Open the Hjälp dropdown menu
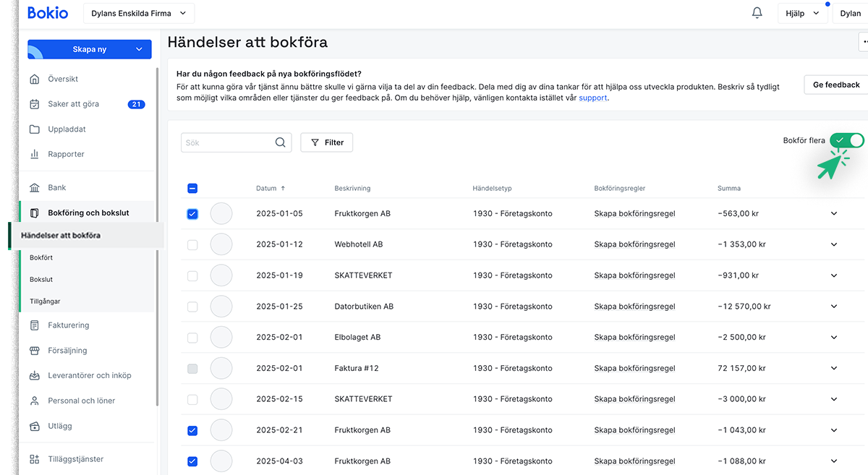The height and width of the screenshot is (475, 868). click(x=802, y=12)
